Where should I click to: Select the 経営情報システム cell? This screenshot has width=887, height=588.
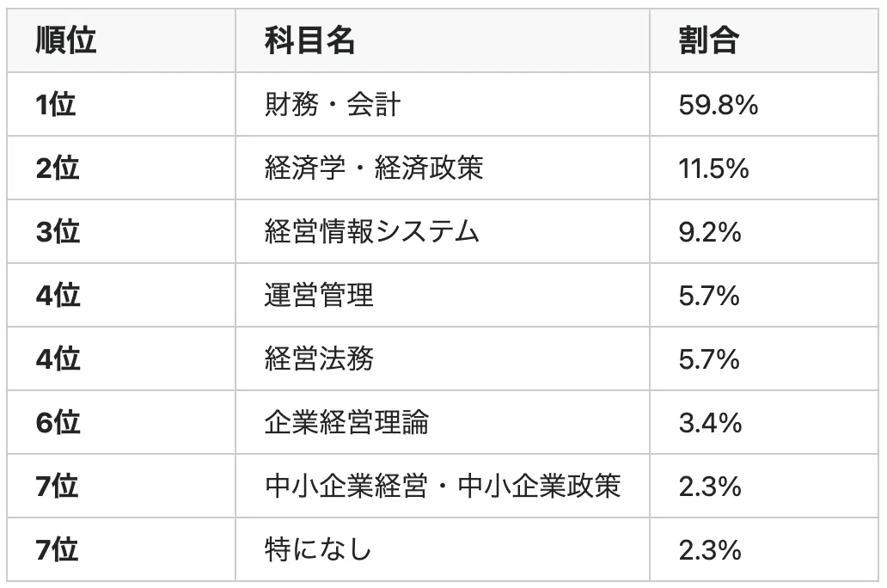coord(443,231)
